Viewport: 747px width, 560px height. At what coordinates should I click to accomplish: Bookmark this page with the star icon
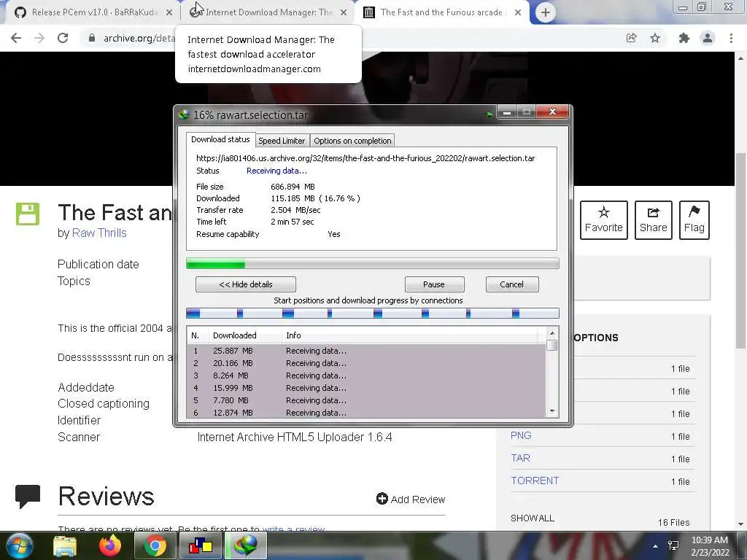point(655,38)
